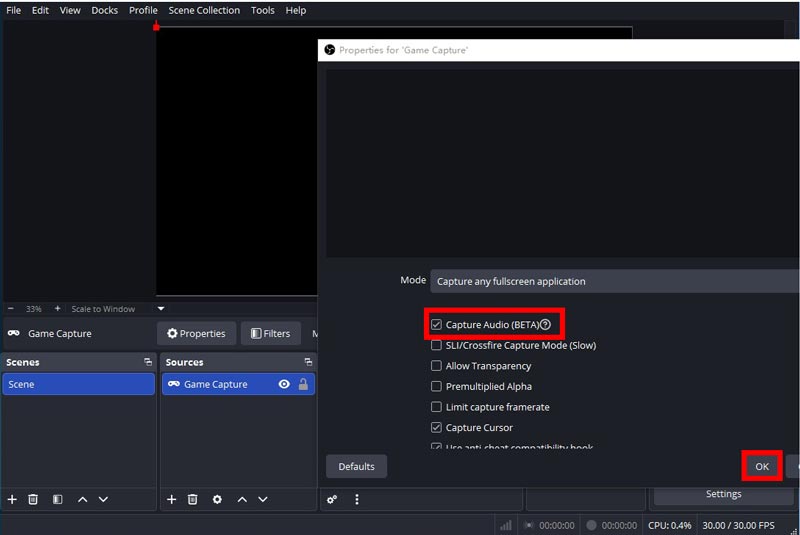Pop out the Sources dock

pos(308,362)
